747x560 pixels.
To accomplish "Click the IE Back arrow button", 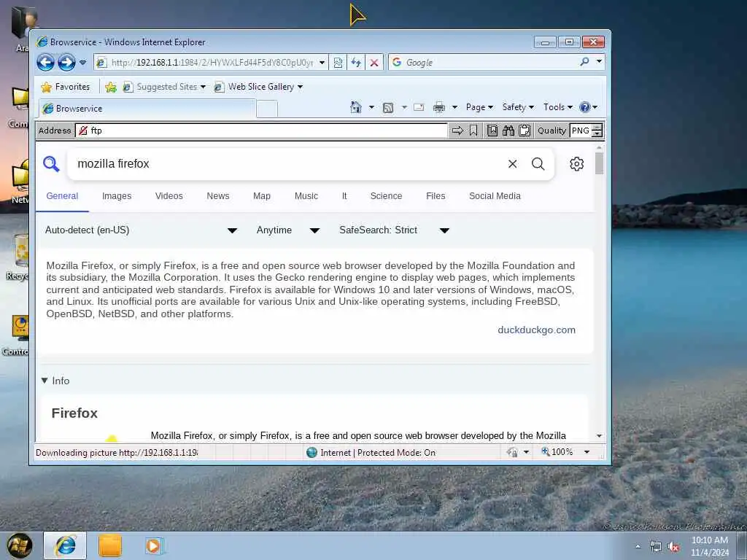I will click(x=45, y=63).
